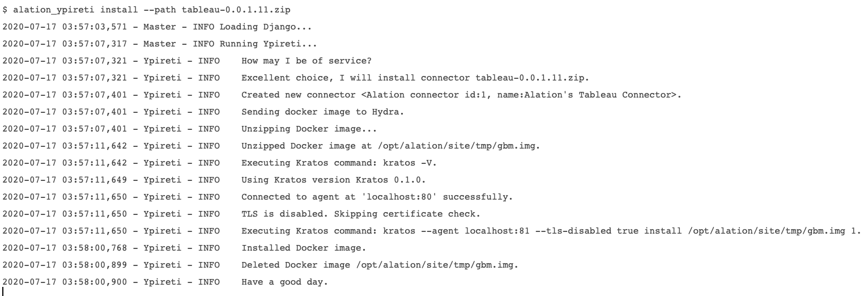This screenshot has height=296, width=868.
Task: Click 'Sending docker image to Hydra' line
Action: point(203,112)
